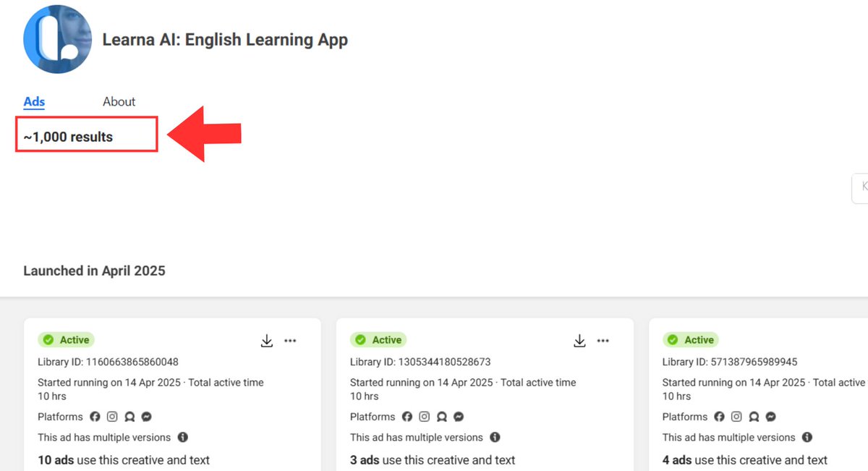Click the Instagram platform icon on ad 571387965989945
Viewport: 868px width, 471px height.
[737, 417]
